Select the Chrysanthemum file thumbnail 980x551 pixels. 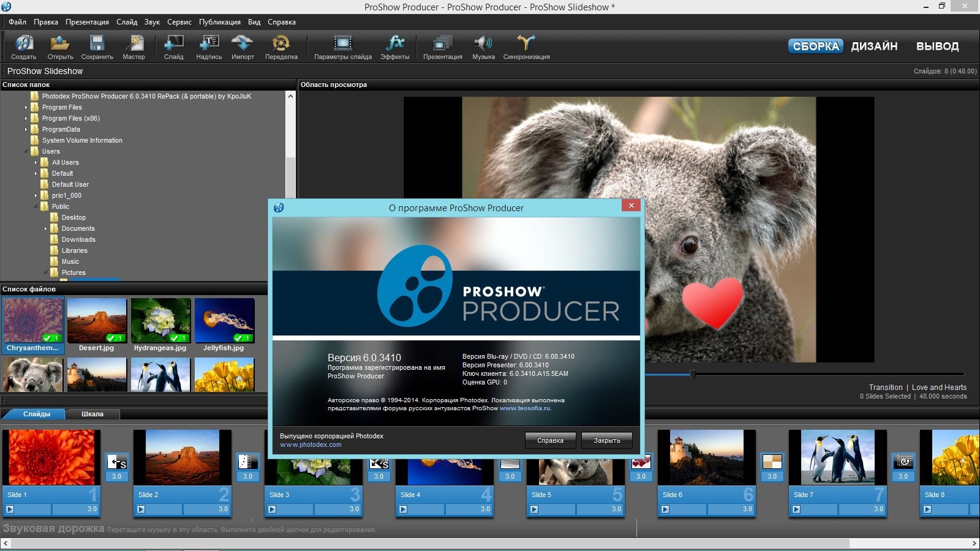coord(33,326)
